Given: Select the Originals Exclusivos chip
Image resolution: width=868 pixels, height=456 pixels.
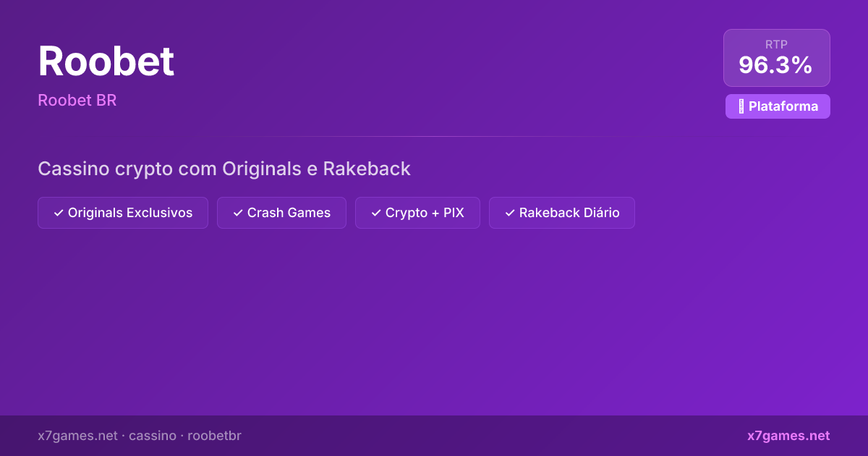Looking at the screenshot, I should pos(123,213).
